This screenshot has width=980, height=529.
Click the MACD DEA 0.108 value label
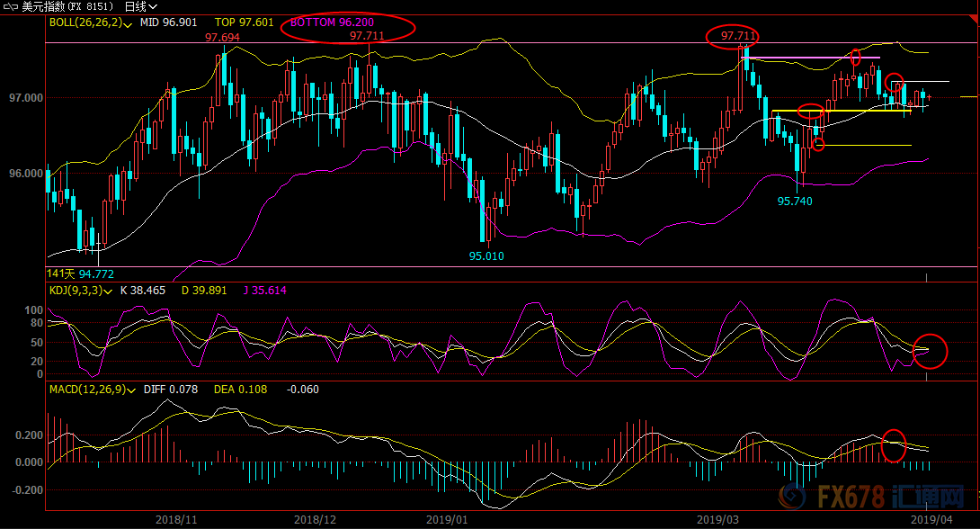[244, 390]
